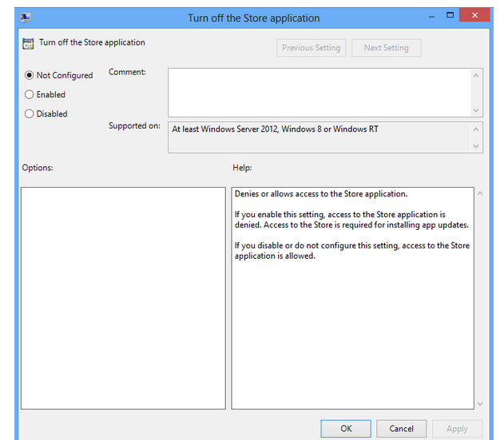Click "Denies or allows access" help text

[x=321, y=194]
